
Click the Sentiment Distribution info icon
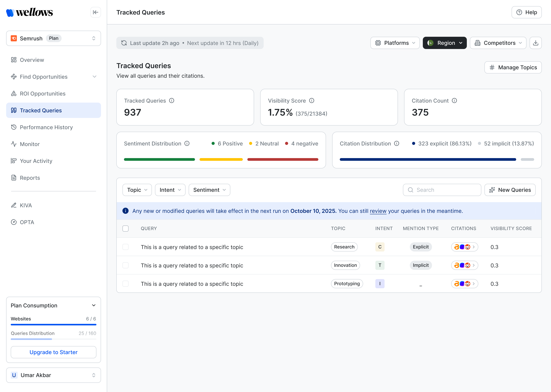point(187,144)
